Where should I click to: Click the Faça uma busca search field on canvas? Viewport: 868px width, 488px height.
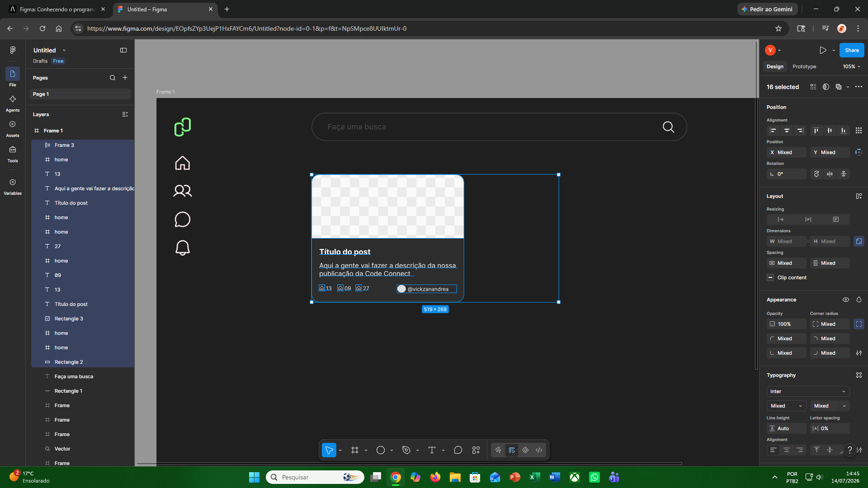[499, 127]
